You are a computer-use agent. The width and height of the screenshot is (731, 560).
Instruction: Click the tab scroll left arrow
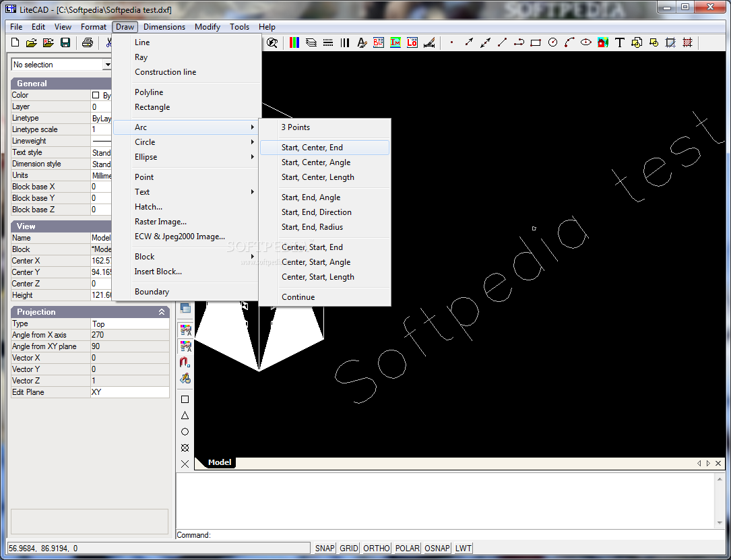click(x=699, y=464)
